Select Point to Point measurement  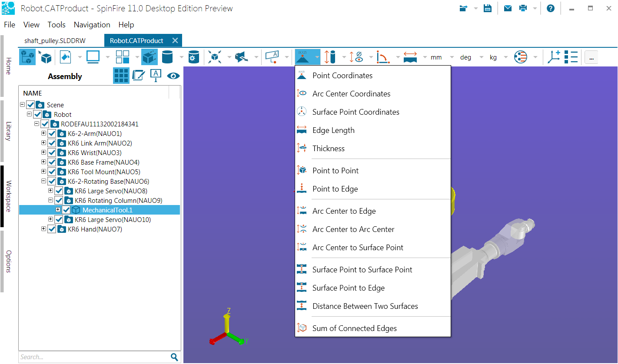(335, 171)
